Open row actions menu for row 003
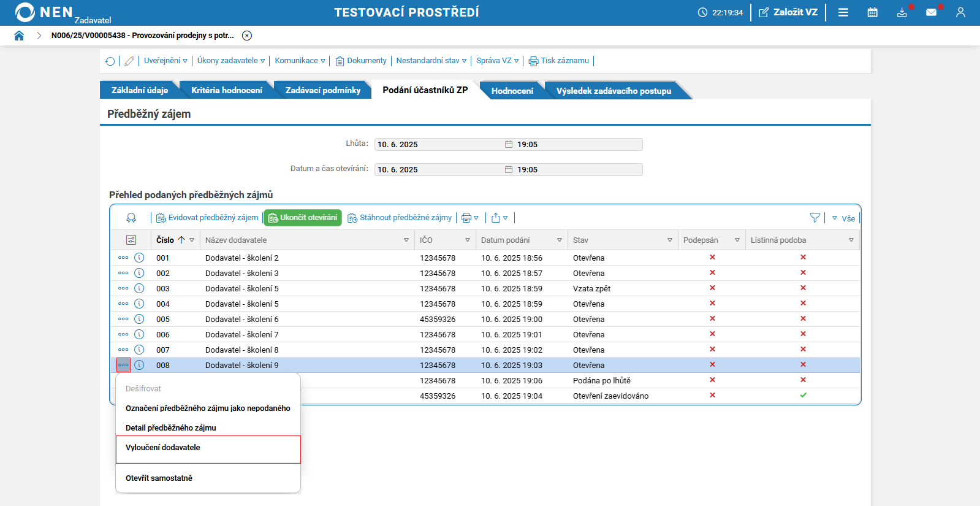Viewport: 980px width, 506px height. 123,288
